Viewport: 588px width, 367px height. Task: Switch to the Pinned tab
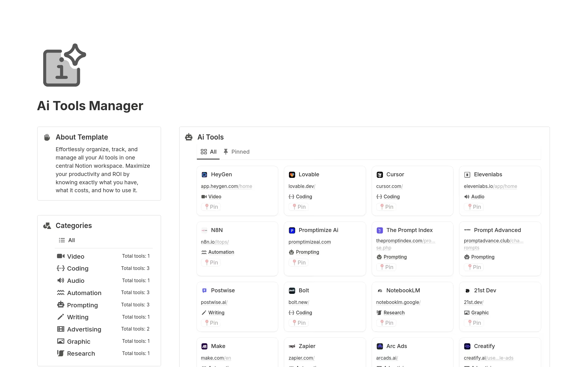point(236,152)
